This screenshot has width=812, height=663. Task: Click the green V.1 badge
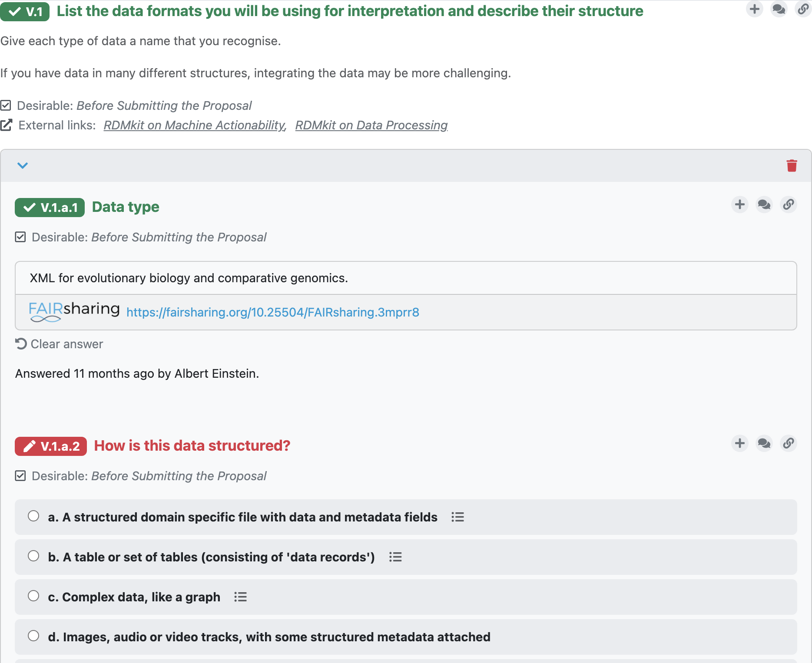[x=25, y=12]
